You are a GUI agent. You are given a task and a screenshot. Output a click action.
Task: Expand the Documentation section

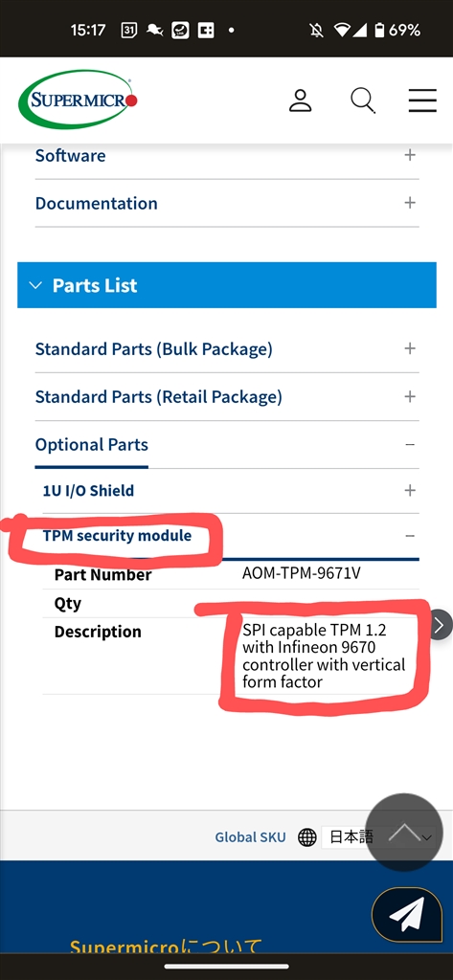pos(227,203)
